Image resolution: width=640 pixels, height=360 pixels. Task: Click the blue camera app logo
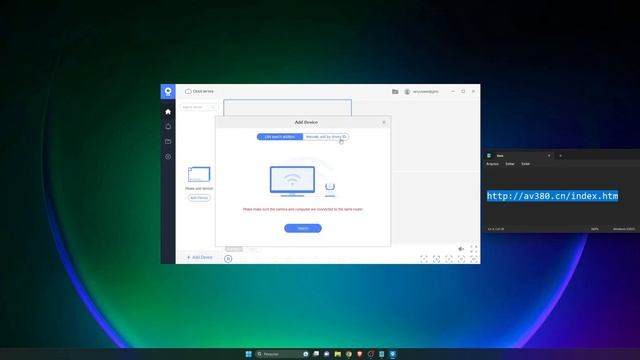pyautogui.click(x=168, y=91)
